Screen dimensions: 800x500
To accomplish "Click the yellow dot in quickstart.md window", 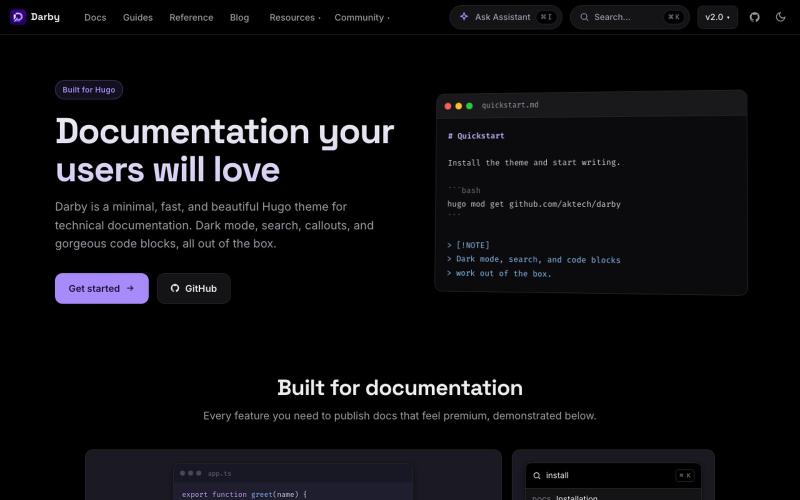I will coord(459,106).
